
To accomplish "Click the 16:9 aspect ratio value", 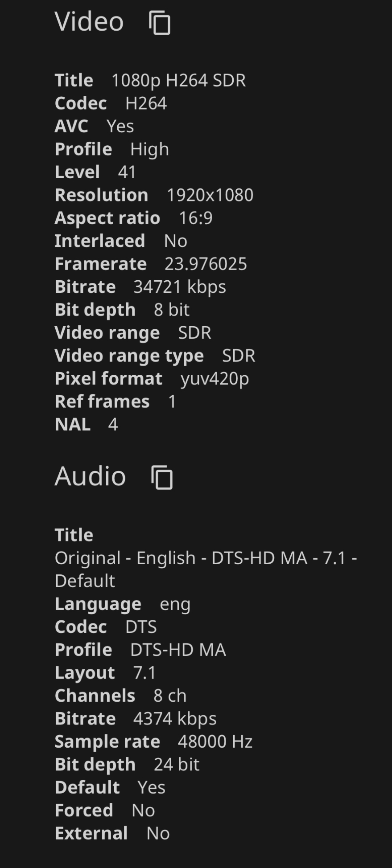I will tap(195, 218).
